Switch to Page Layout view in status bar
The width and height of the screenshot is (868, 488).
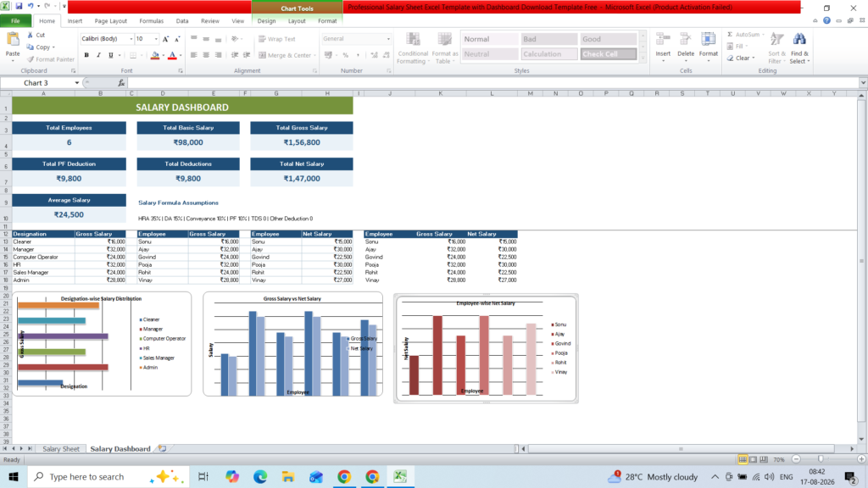point(753,459)
